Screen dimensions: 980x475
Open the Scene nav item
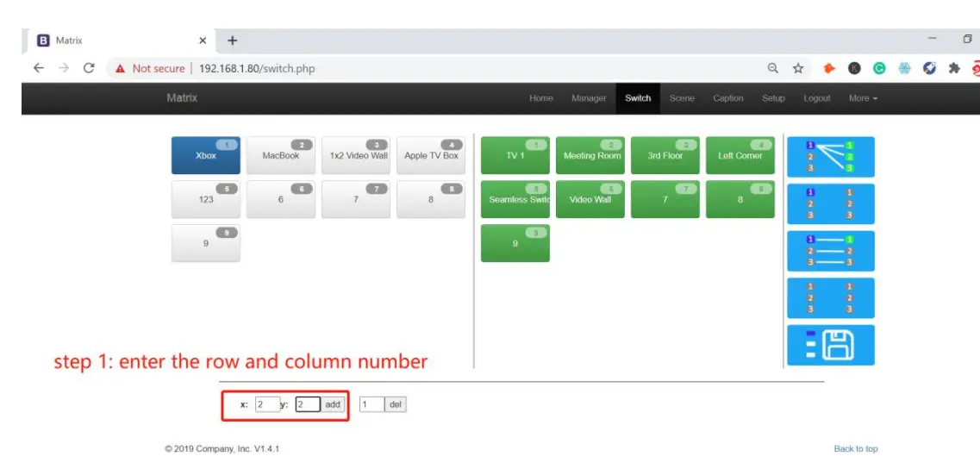pos(682,98)
